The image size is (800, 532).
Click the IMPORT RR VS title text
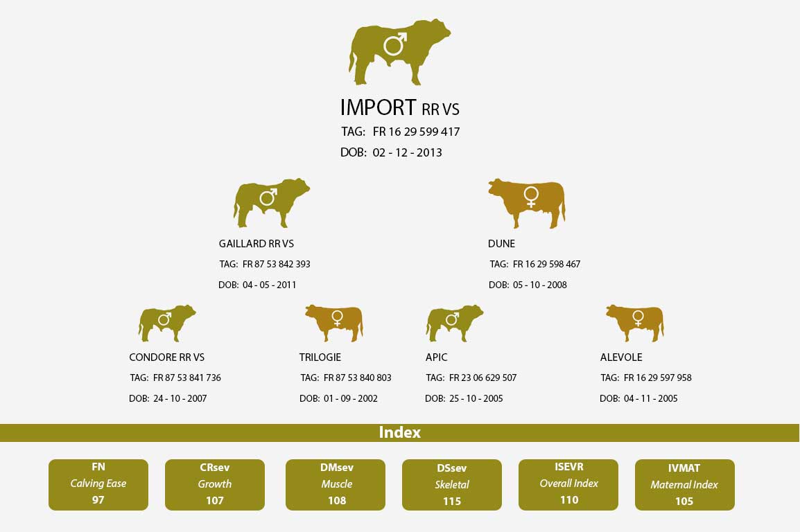pyautogui.click(x=399, y=107)
